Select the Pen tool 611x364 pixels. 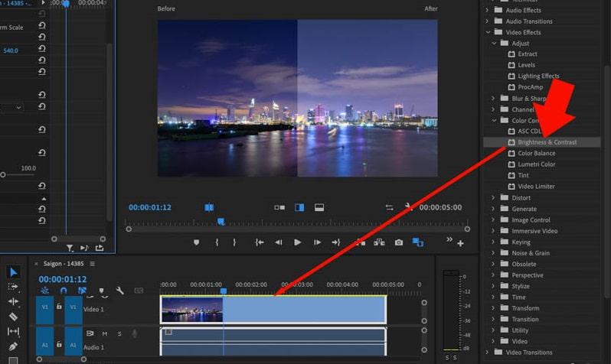13,346
